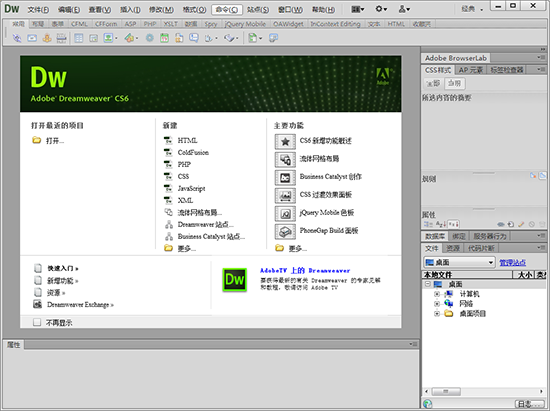Click the Templates icon

[253, 38]
